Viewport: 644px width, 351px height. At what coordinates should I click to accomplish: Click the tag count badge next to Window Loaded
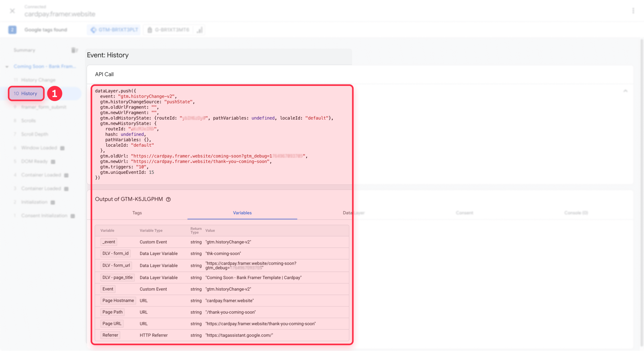(x=62, y=148)
